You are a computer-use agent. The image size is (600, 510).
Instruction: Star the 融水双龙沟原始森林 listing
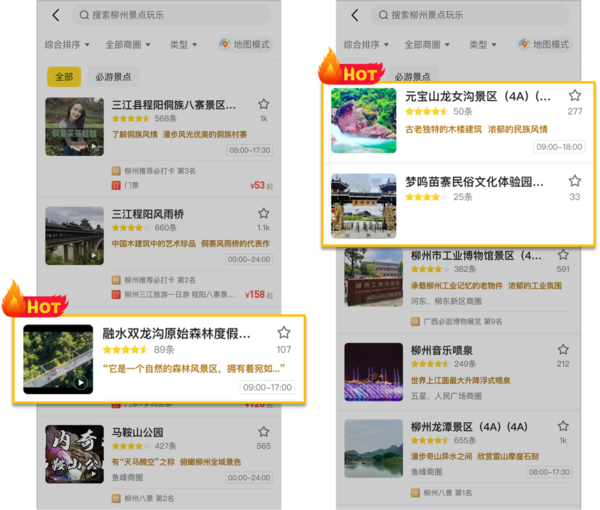point(284,333)
